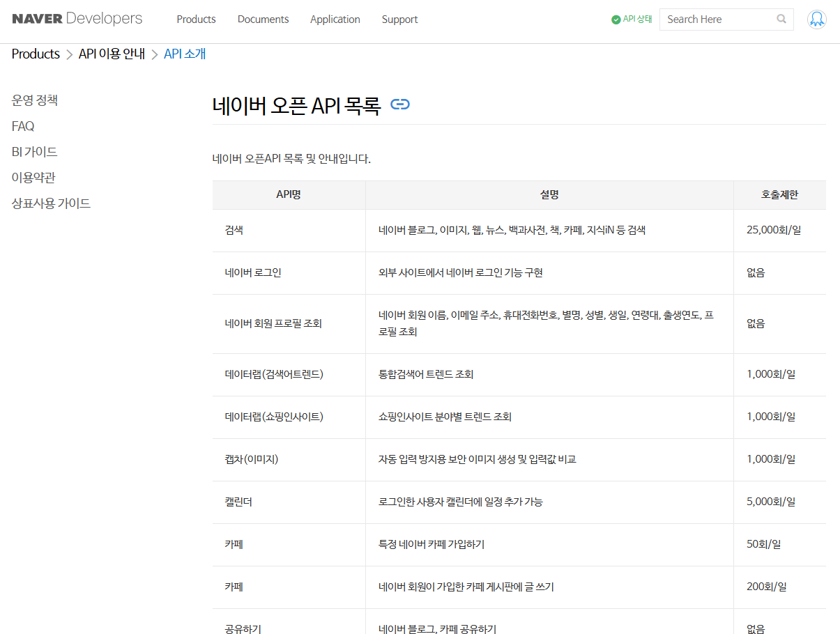This screenshot has width=840, height=634.
Task: Click 외부 사이트에서 네이버 로그인 기능 구현 description
Action: click(461, 272)
